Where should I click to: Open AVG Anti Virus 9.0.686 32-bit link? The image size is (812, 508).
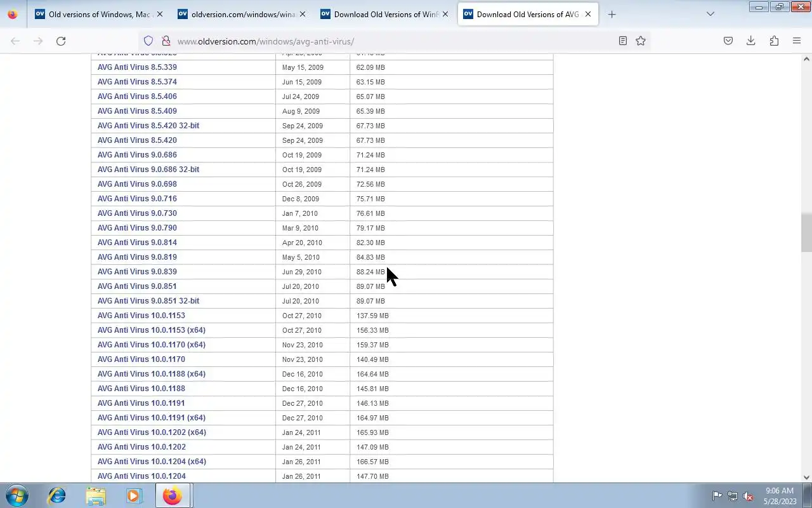[x=148, y=170]
